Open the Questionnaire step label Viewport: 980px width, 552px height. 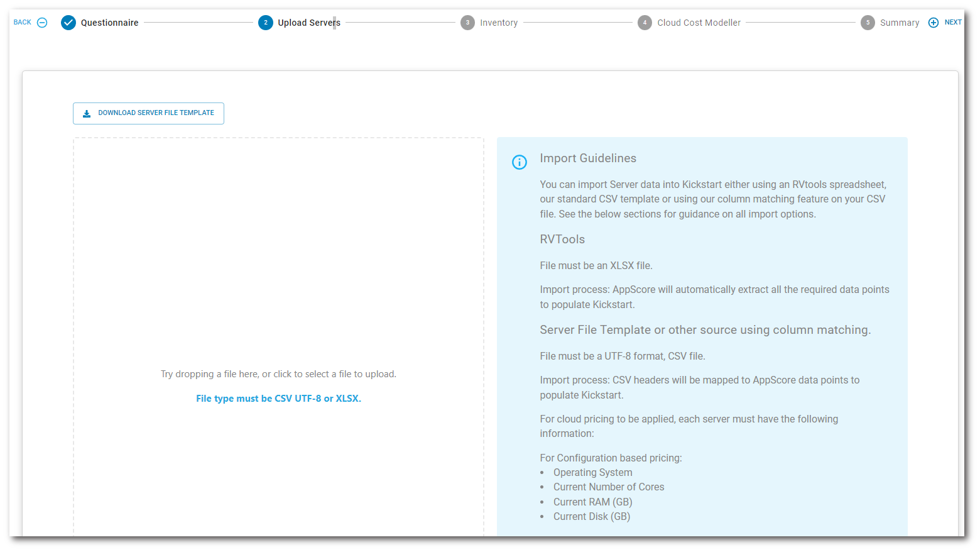tap(109, 23)
